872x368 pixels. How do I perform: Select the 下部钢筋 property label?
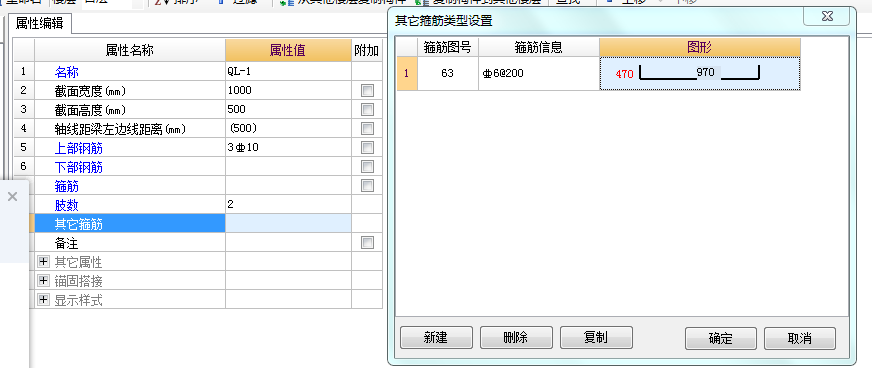point(78,167)
